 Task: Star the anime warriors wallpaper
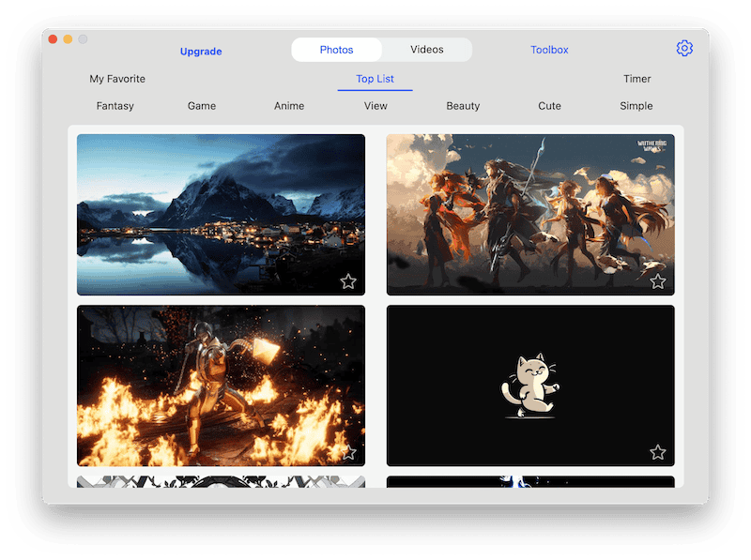click(x=658, y=281)
